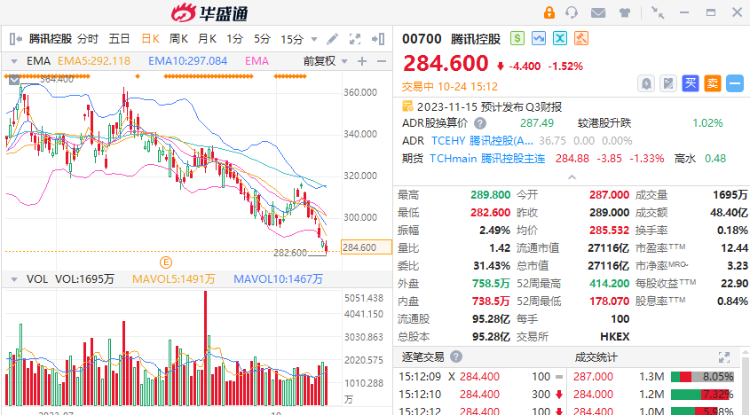The image size is (750, 415).
Task: Click the 8.05% volume distribution bar
Action: tap(702, 377)
